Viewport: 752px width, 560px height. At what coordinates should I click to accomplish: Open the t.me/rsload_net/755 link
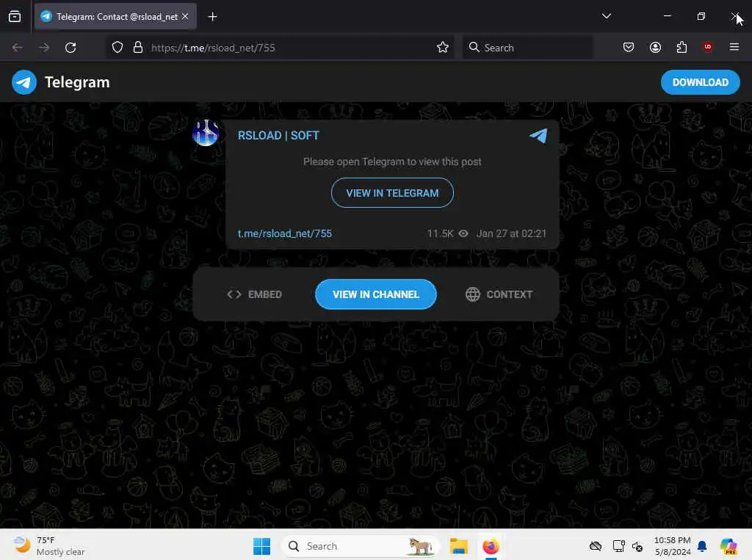coord(285,233)
